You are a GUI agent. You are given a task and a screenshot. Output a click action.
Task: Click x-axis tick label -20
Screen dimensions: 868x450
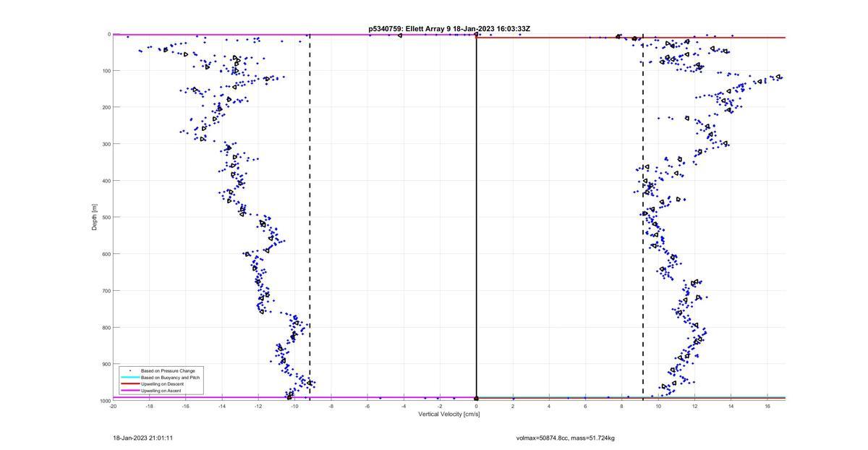coord(113,406)
